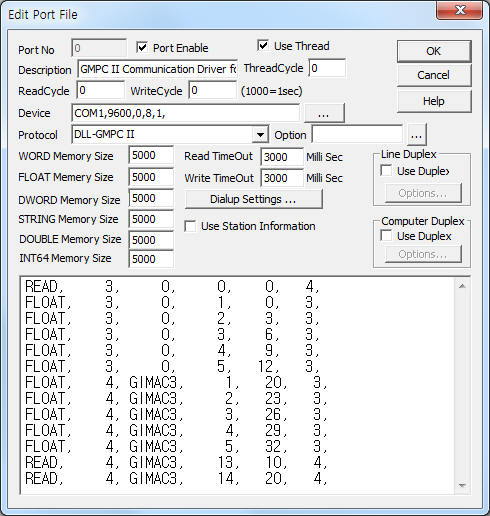This screenshot has height=516, width=490.
Task: Select line 'FLOAT, 4, GIMAC3, 4, 29, 3,'
Action: coord(176,430)
